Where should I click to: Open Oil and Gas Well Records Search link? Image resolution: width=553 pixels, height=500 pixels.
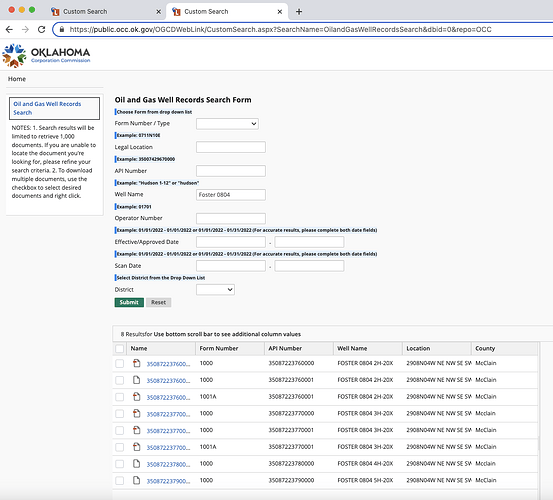pyautogui.click(x=47, y=108)
